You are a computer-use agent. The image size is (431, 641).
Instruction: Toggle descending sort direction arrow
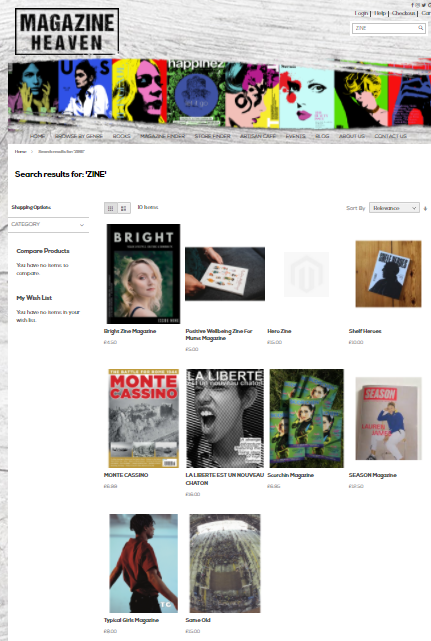click(425, 208)
